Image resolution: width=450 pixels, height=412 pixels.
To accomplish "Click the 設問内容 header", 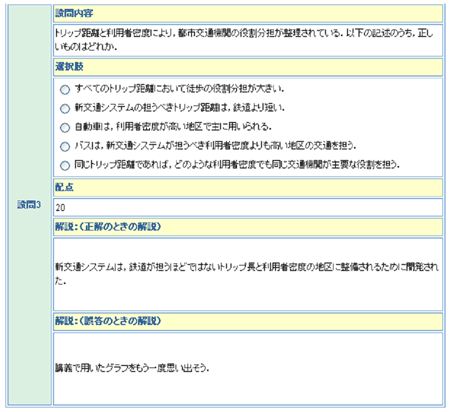I will point(74,13).
